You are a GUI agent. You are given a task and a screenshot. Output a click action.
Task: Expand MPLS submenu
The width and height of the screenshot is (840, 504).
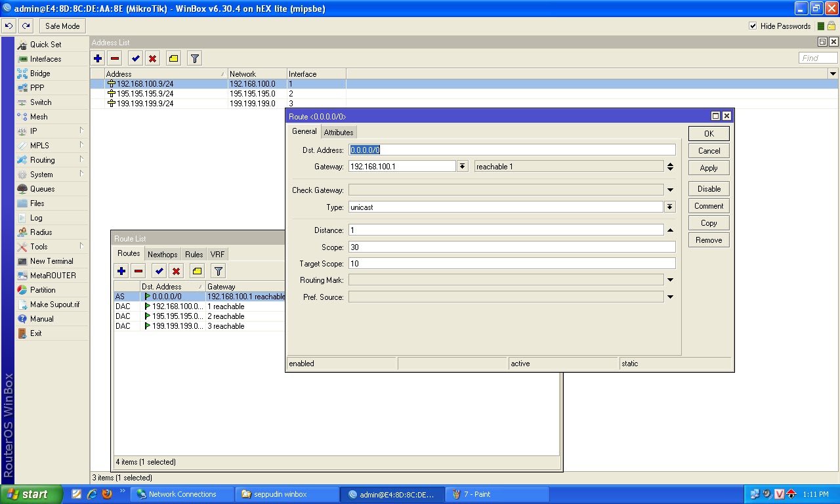point(52,146)
